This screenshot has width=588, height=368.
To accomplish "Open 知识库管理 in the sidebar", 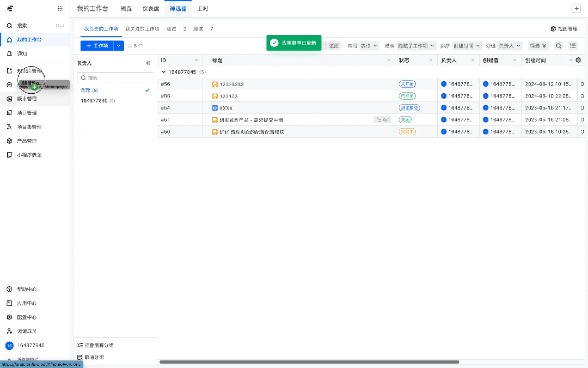I will coord(35,70).
